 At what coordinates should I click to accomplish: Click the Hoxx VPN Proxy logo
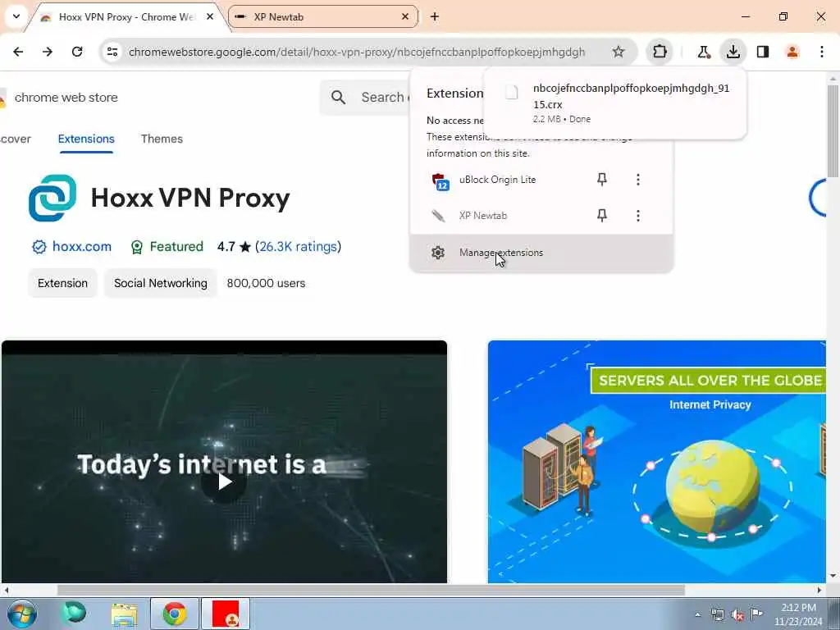click(52, 198)
